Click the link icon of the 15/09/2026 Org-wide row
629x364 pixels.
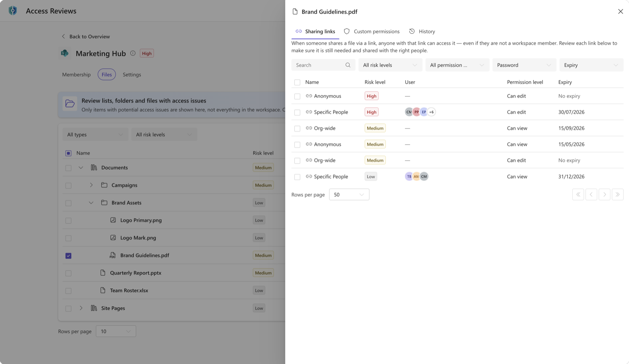point(309,128)
